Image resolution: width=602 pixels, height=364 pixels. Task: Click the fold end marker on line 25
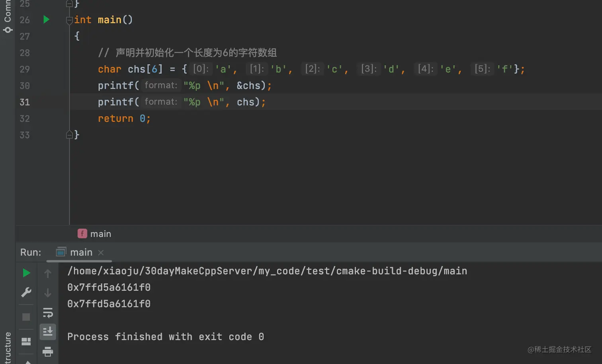tap(69, 4)
